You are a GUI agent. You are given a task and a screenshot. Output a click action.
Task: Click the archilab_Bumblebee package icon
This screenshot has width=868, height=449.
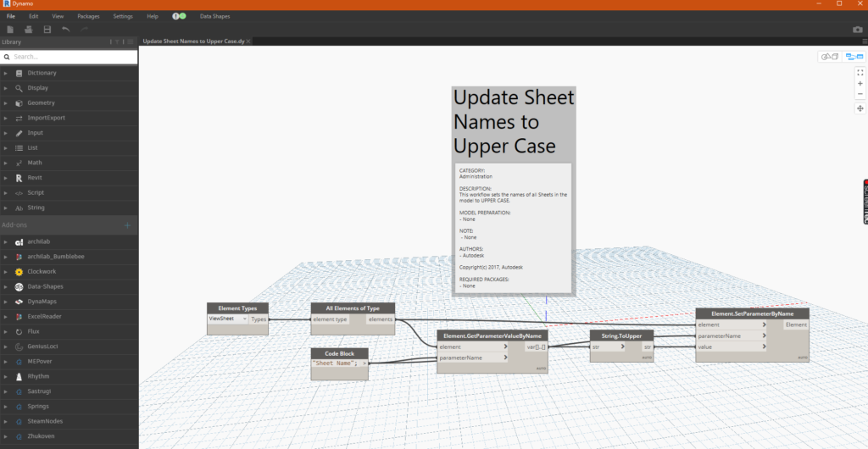19,258
